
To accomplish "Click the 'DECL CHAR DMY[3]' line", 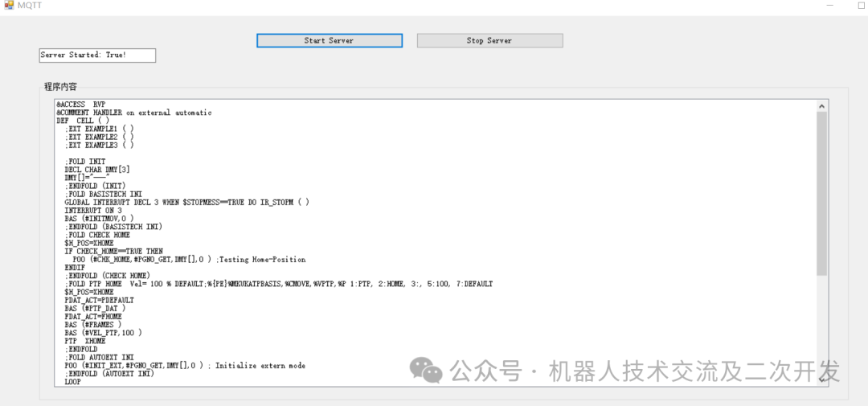I will pos(97,170).
